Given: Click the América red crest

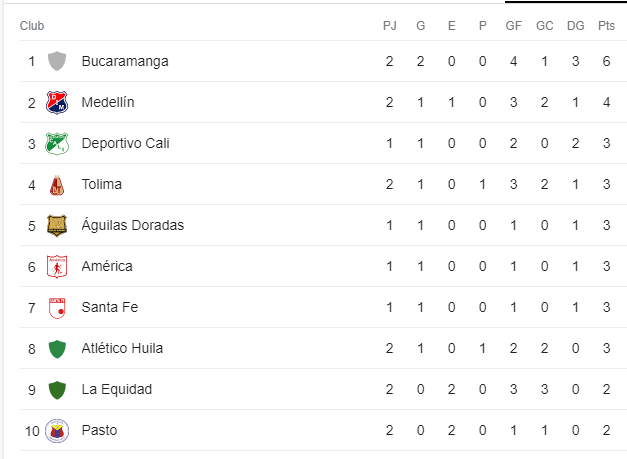Looking at the screenshot, I should (57, 267).
